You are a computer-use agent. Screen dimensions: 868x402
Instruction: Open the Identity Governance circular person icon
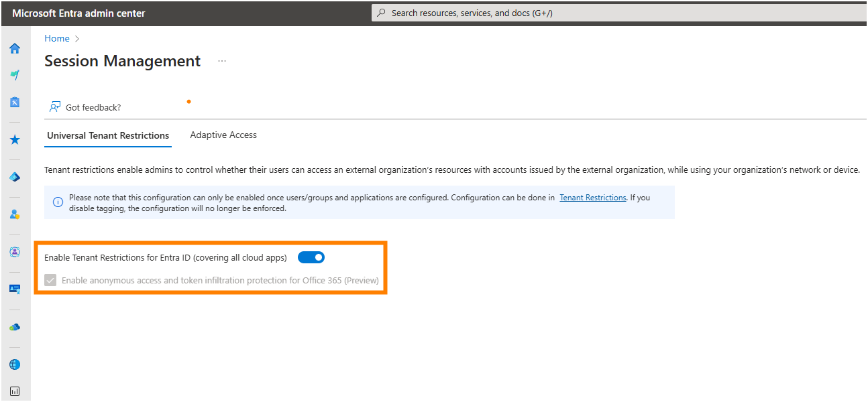click(x=15, y=252)
